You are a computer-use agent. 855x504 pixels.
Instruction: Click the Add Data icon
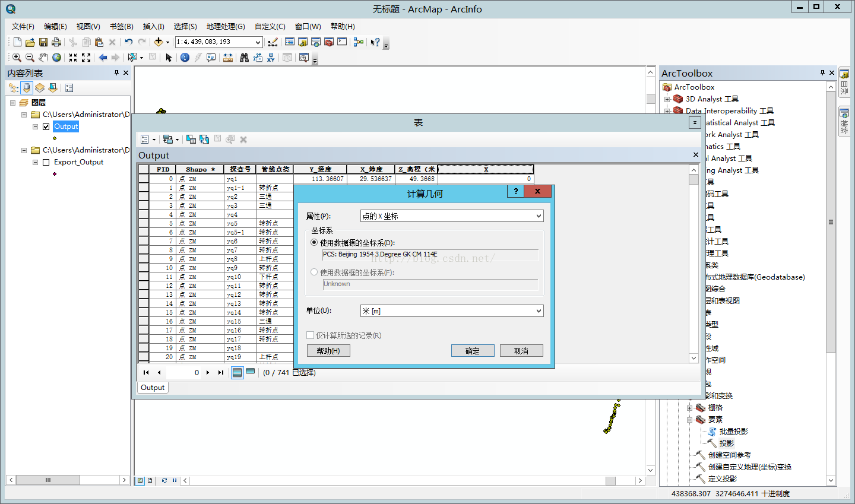[x=158, y=42]
